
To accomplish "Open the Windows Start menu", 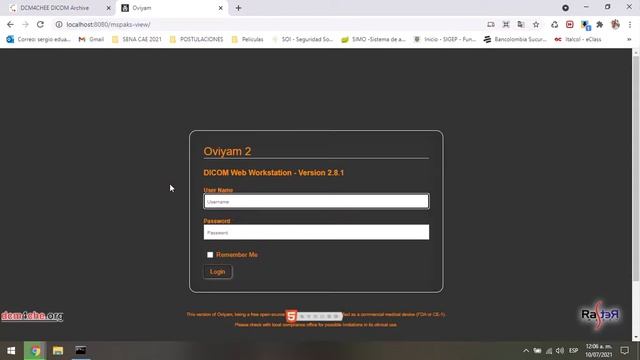I will pyautogui.click(x=11, y=351).
